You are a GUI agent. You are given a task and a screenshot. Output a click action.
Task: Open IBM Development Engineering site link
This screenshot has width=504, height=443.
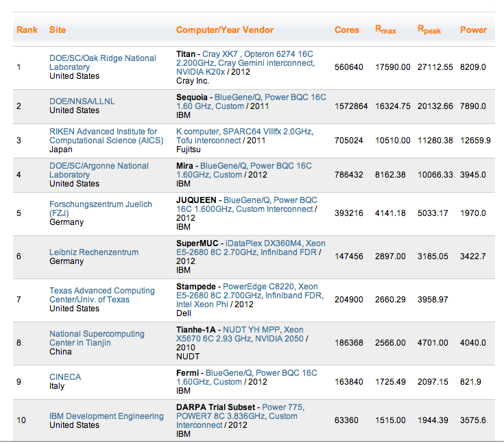coord(106,416)
